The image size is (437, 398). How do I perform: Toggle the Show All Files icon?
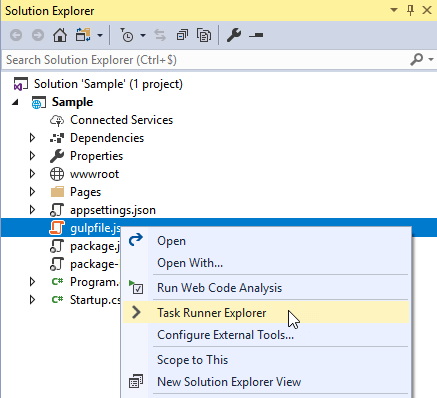(x=204, y=35)
